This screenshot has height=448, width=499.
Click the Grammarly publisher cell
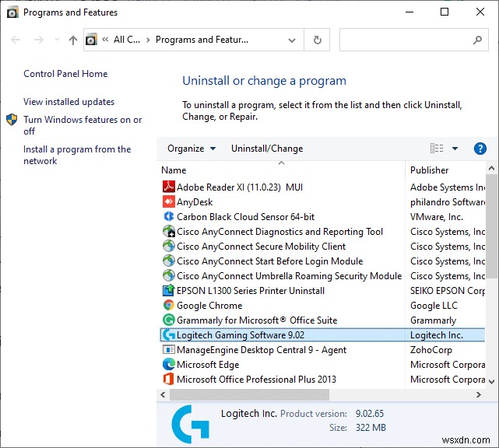click(433, 320)
